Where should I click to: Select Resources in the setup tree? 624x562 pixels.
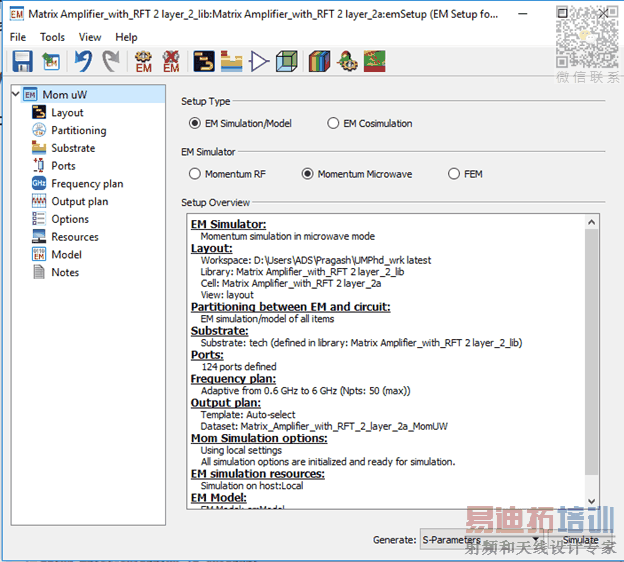click(74, 237)
